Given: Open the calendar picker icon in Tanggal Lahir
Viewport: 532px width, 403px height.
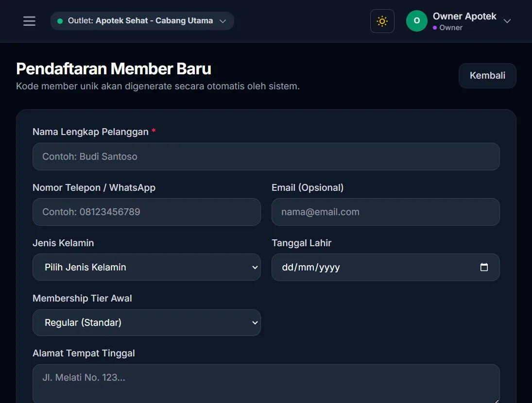Looking at the screenshot, I should (484, 267).
